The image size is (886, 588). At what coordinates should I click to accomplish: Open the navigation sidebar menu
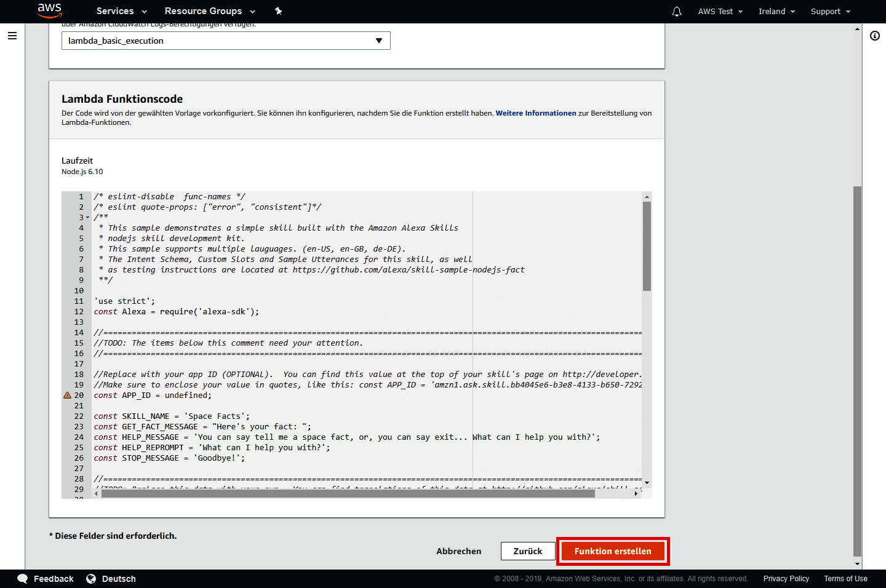[x=12, y=36]
